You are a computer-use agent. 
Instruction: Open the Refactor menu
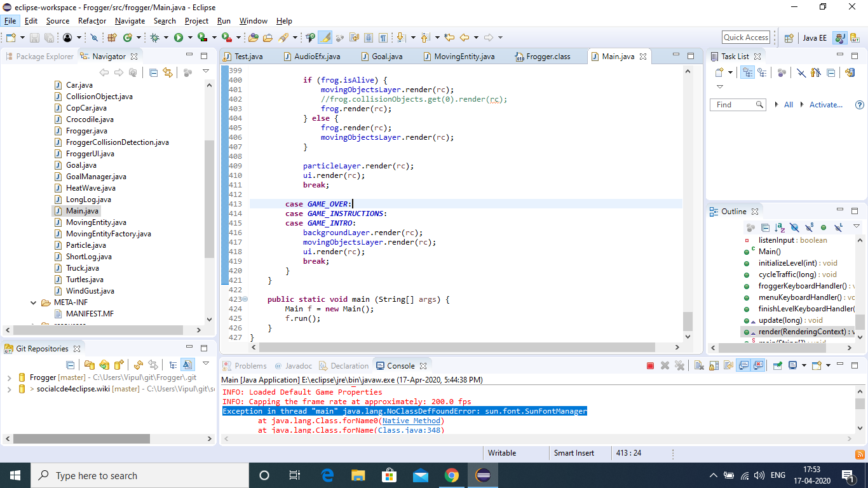(x=92, y=21)
